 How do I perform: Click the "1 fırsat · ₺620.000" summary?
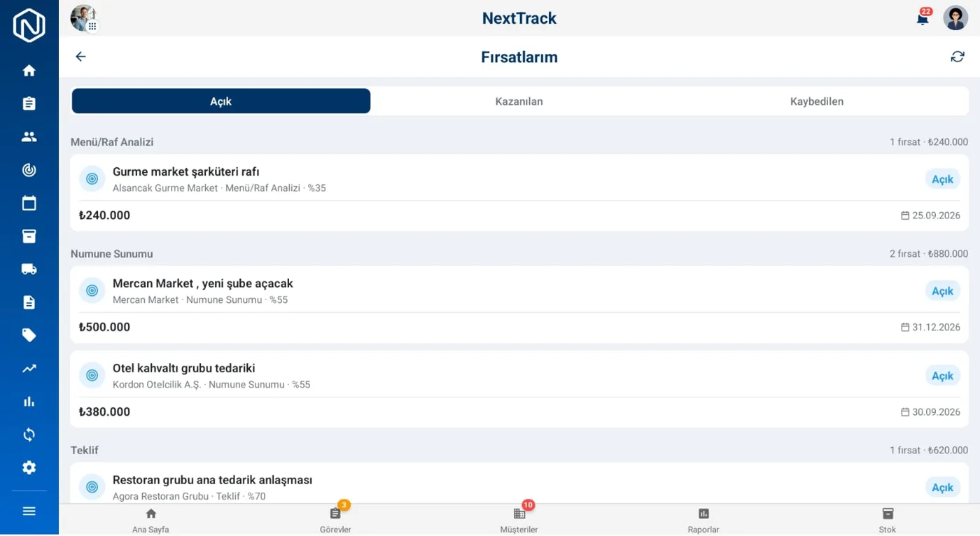click(929, 451)
